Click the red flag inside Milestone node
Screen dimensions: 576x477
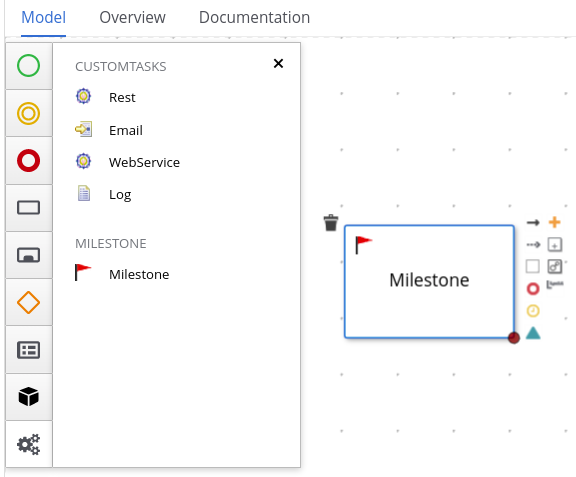coord(363,244)
